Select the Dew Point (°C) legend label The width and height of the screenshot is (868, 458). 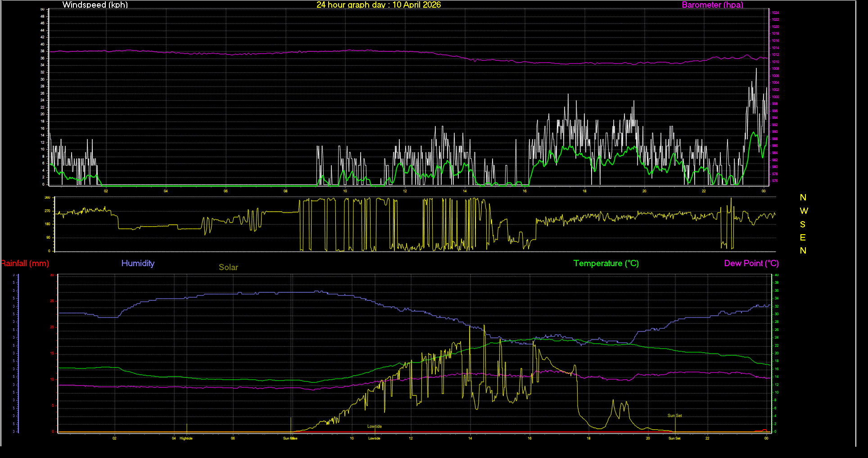pos(751,263)
